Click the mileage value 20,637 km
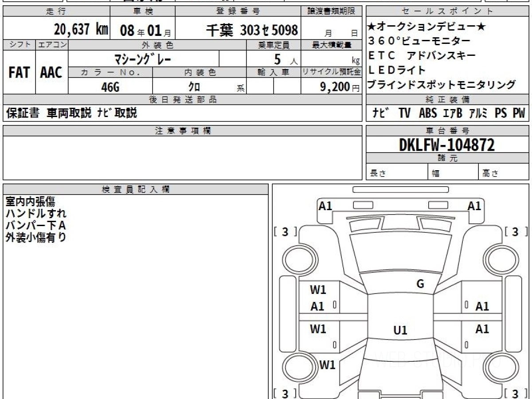This screenshot has height=399, width=532. tap(81, 30)
